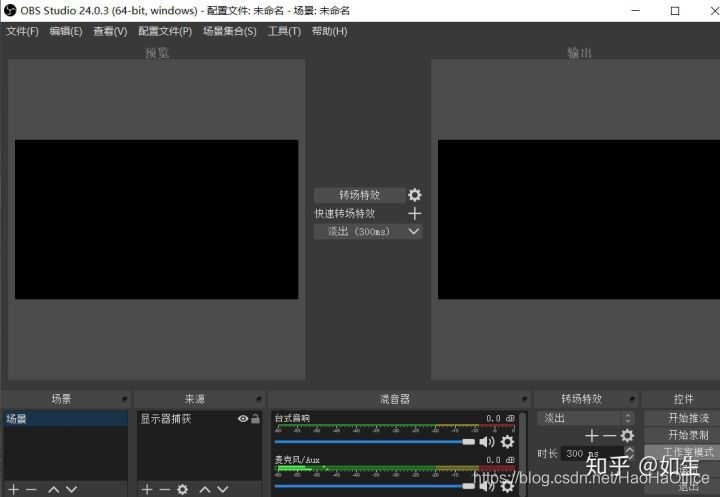Click the 预览 preview canvas
This screenshot has height=497, width=720.
157,220
